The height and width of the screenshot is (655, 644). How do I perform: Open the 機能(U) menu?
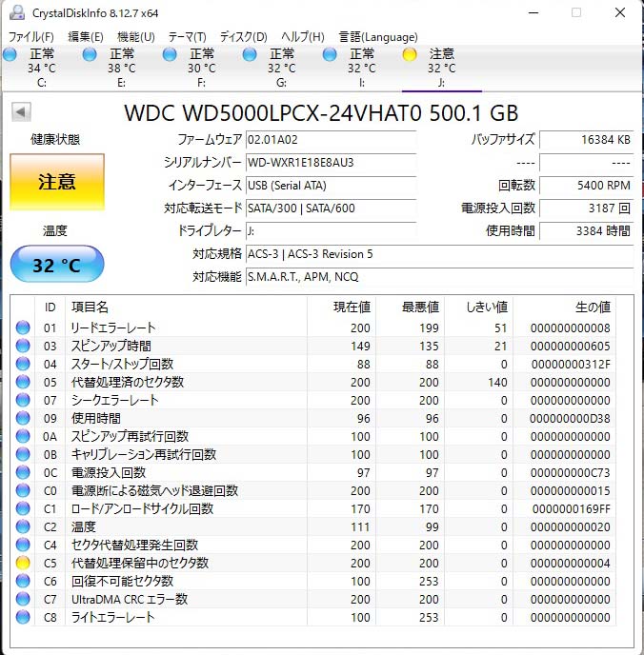pos(136,37)
